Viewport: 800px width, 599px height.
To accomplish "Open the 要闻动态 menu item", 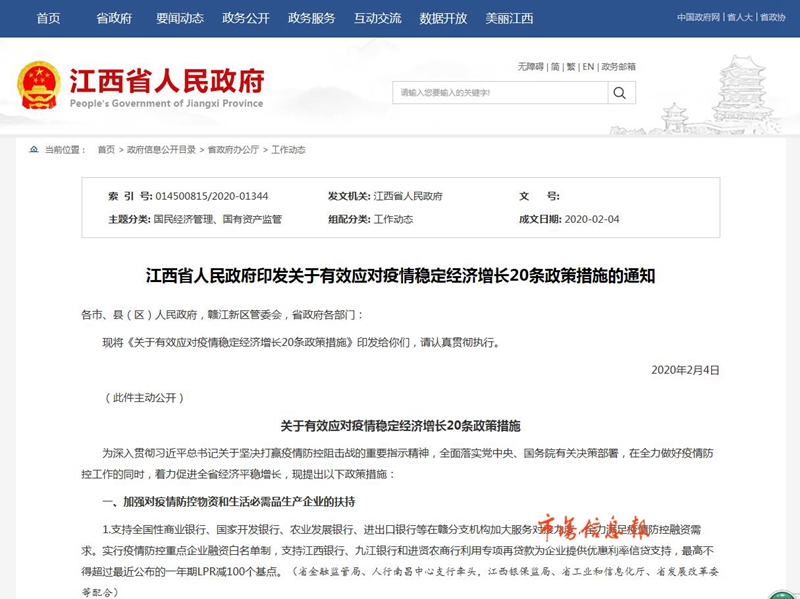I will 180,18.
